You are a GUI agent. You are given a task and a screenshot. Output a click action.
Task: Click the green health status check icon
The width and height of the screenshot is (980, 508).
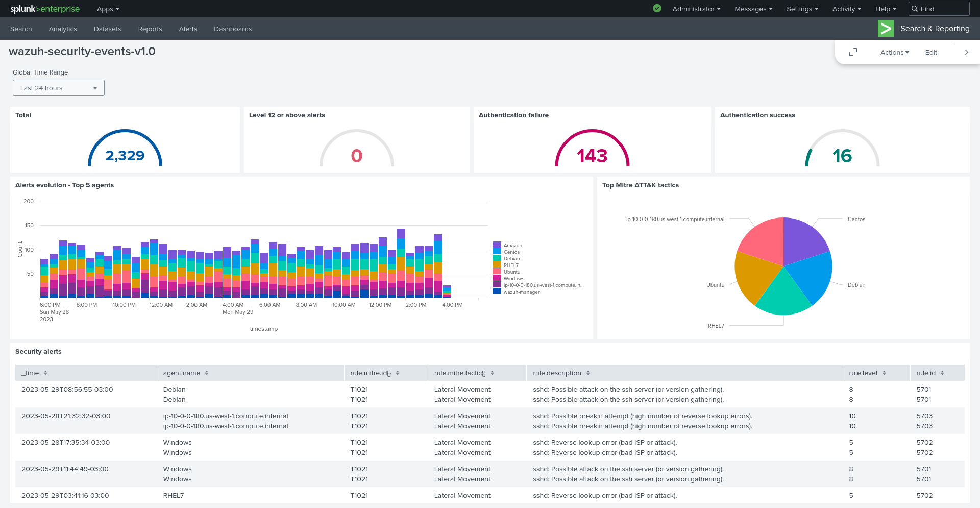click(x=657, y=8)
